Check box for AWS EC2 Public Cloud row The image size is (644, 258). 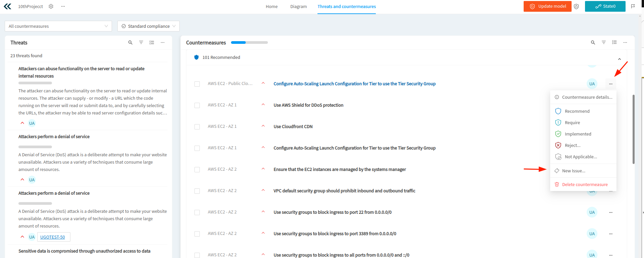197,84
